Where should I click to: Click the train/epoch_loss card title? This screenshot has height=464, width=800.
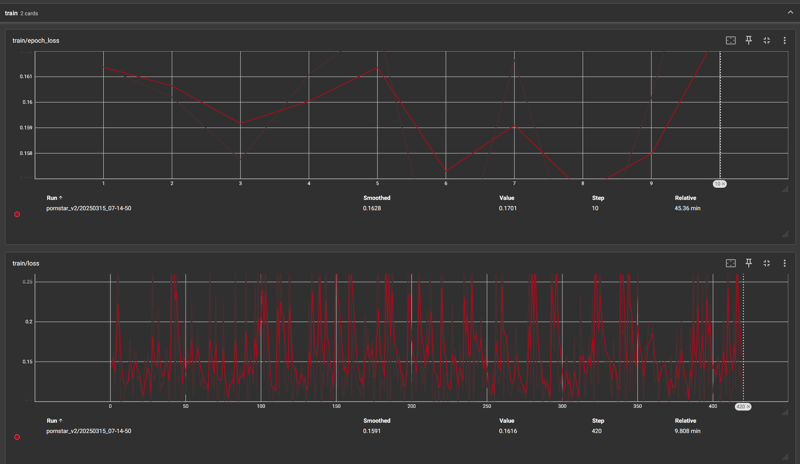36,40
